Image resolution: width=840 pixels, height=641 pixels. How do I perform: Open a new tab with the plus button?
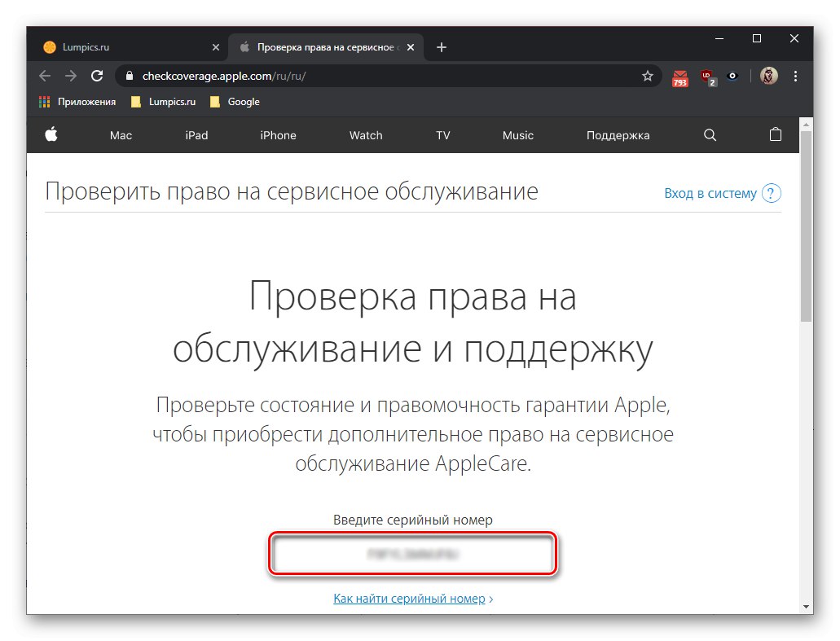tap(442, 47)
